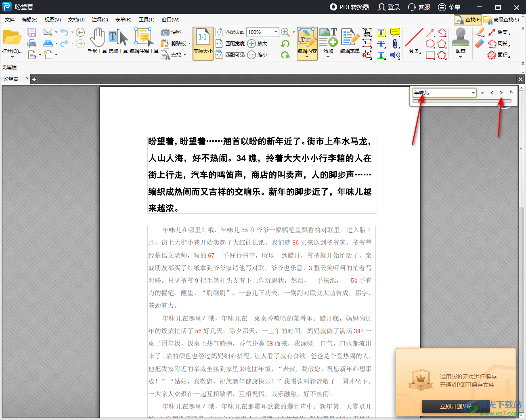
Task: Fit width with 匹配宽度
Action: [x=230, y=43]
